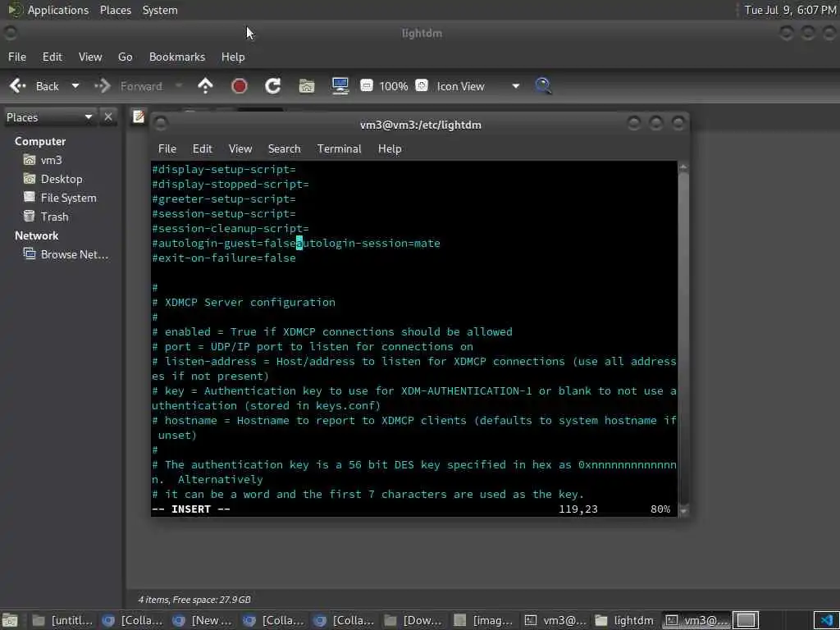The height and width of the screenshot is (630, 840).
Task: Open the Terminal menu
Action: tap(339, 149)
